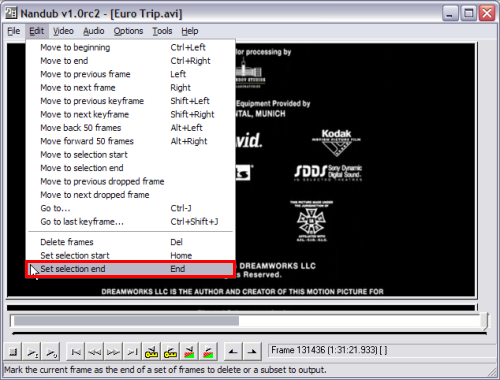Close the open Edit menu

tap(37, 31)
